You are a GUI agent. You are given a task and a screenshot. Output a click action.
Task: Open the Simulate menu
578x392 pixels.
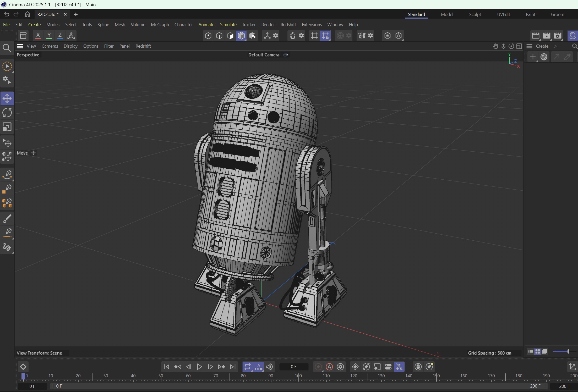point(228,25)
